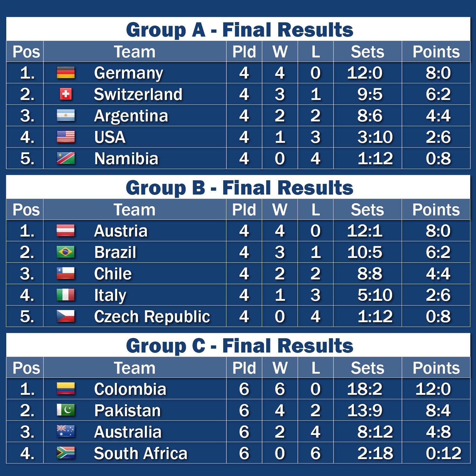Click the Brazil flag icon
This screenshot has width=476, height=476.
pos(66,252)
